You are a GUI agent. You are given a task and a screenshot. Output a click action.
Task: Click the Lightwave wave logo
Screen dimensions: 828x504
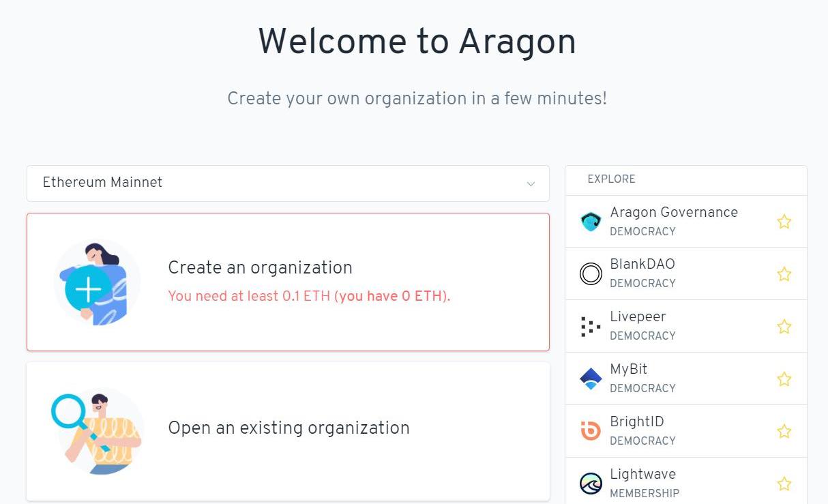(x=591, y=484)
